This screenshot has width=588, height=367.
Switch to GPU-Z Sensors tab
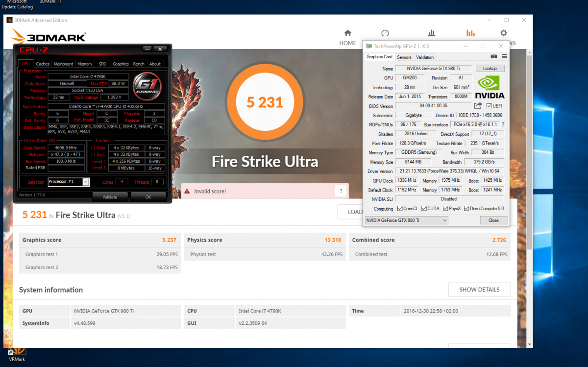point(404,57)
